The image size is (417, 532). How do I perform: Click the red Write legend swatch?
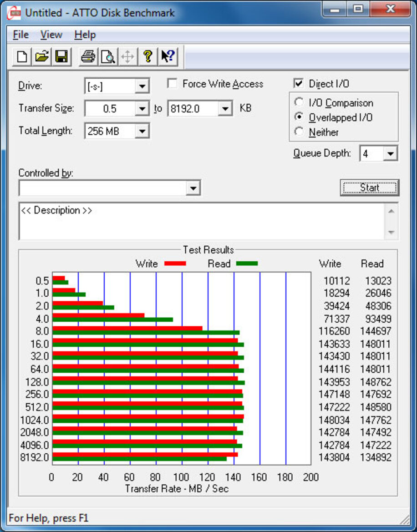click(175, 263)
